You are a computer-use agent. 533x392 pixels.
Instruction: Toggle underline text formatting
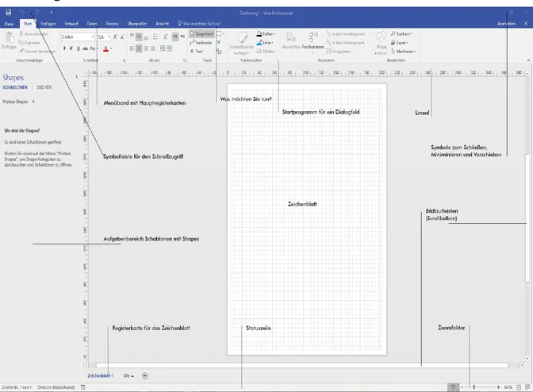(79, 49)
